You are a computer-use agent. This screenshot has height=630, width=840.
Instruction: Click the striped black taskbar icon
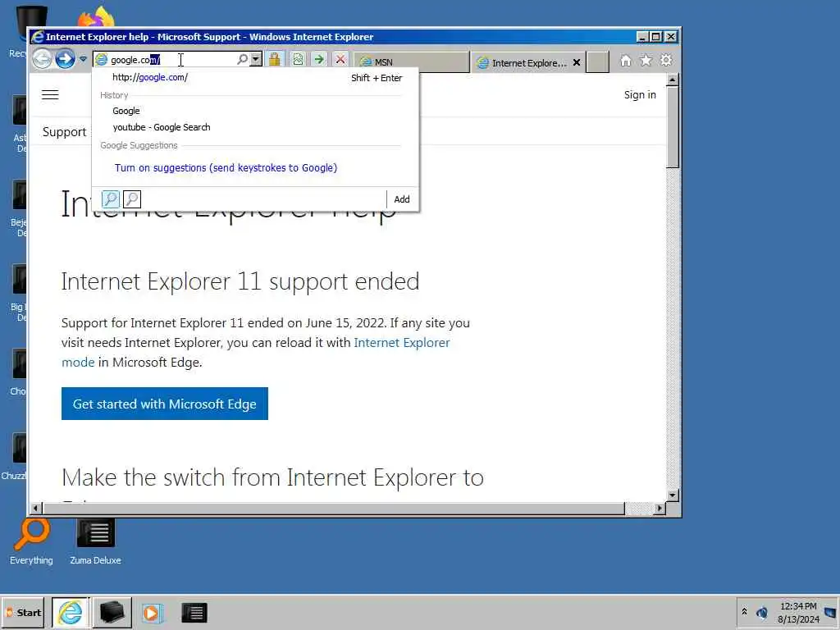(194, 613)
